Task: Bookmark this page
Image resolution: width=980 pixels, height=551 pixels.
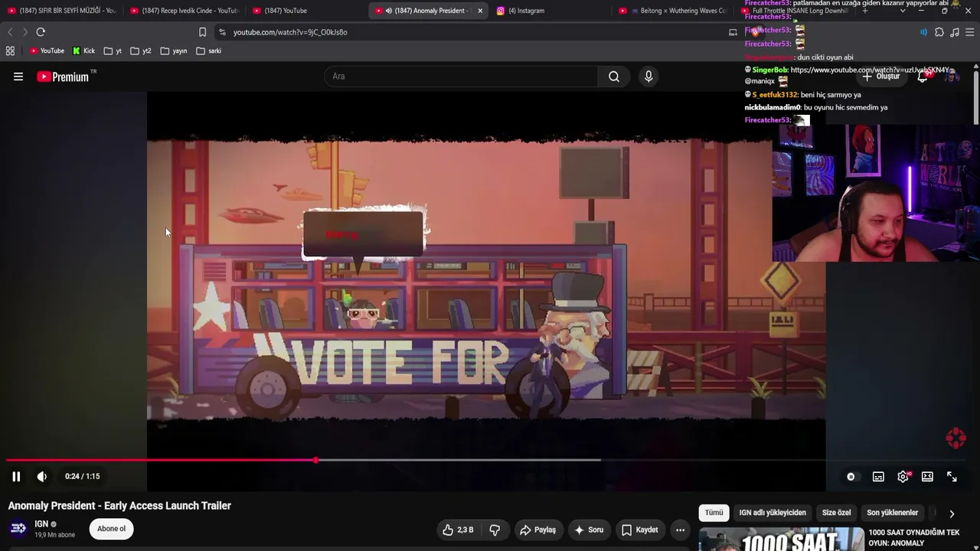Action: click(202, 32)
